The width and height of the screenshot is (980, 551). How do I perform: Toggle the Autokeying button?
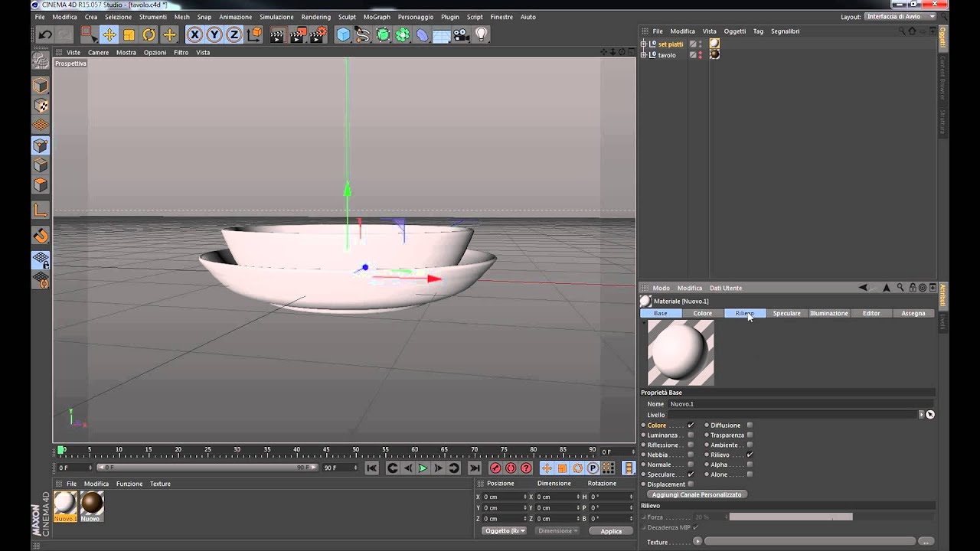coord(511,468)
